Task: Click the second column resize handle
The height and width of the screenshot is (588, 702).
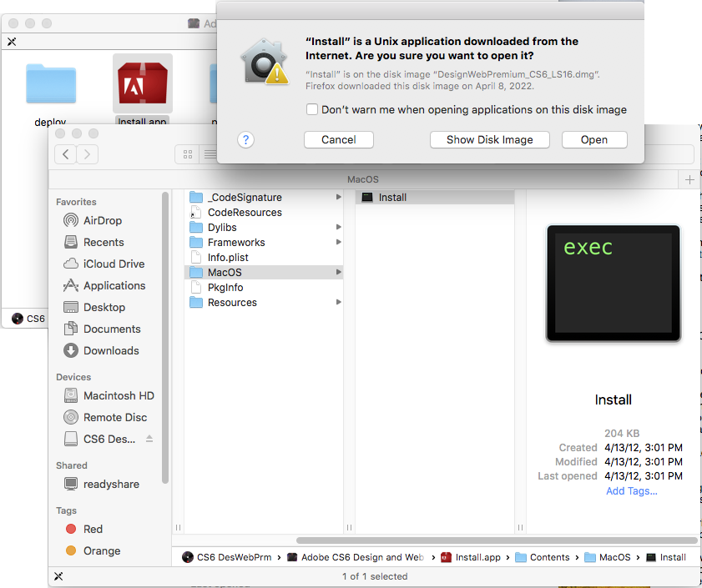Action: (349, 528)
